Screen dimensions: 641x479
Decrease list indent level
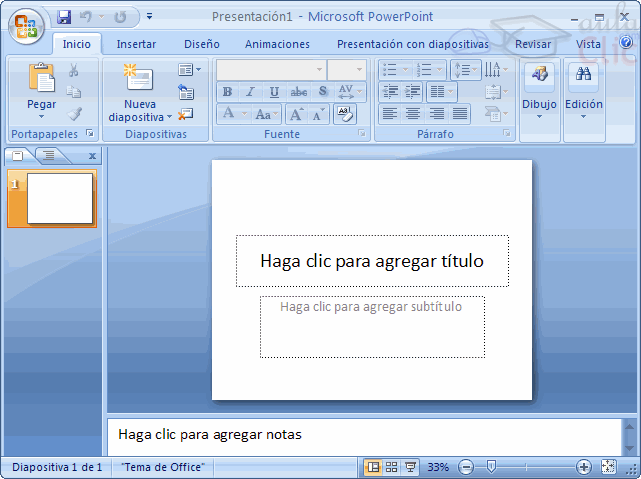click(x=391, y=92)
